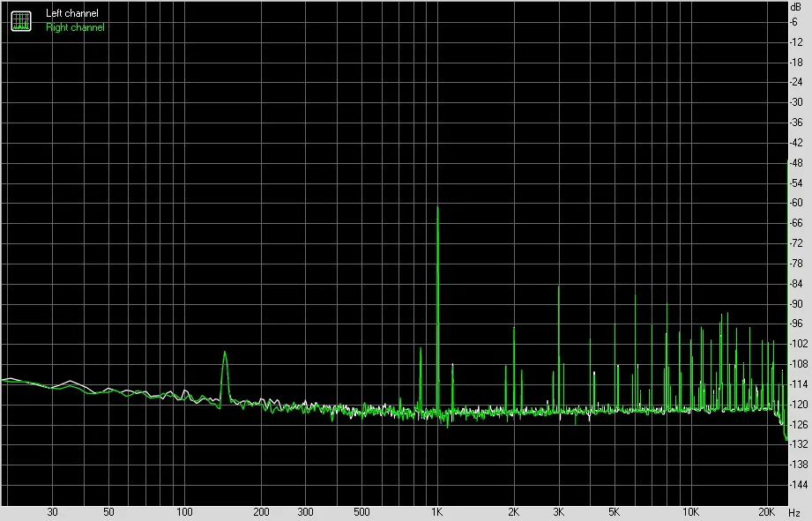Click the '100' frequency axis label
The height and width of the screenshot is (521, 812).
coord(184,512)
